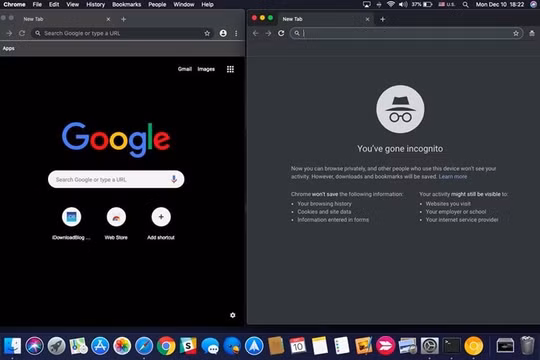Open the Bookmarks menu
Image resolution: width=540 pixels, height=360 pixels.
tap(126, 4)
